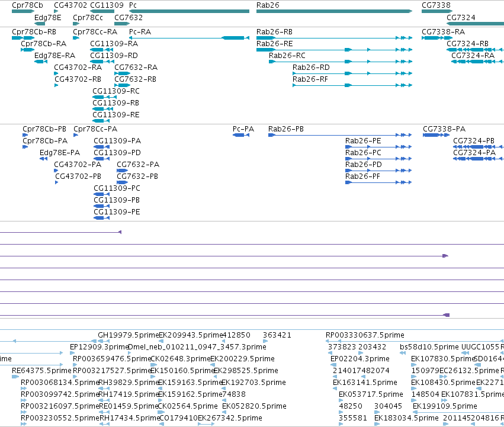
Task: Click the Rab26-RB transcript label
Action: (274, 32)
